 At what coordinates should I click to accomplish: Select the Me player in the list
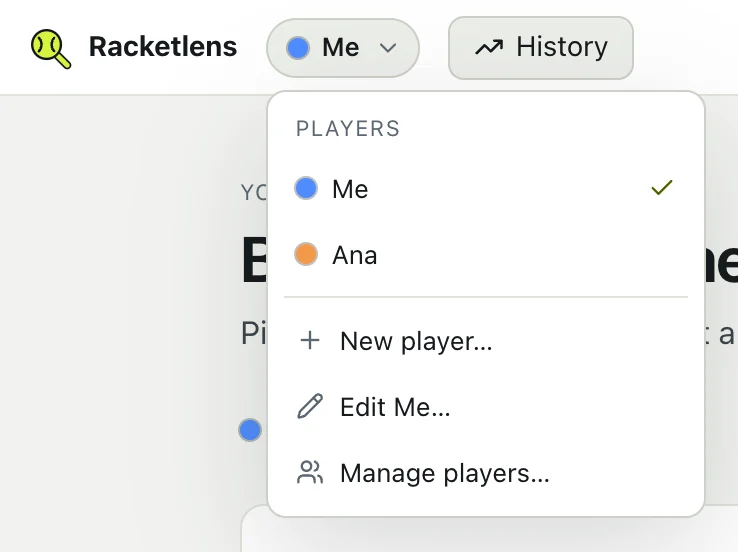click(486, 189)
